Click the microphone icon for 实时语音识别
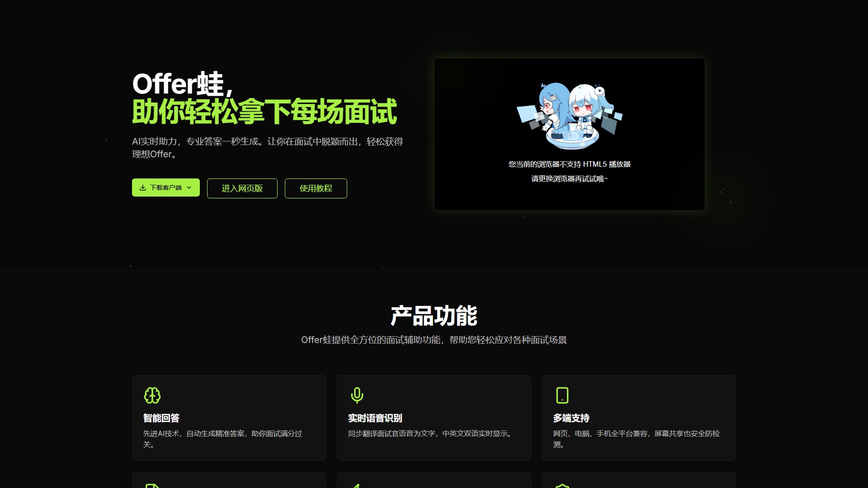 pos(357,395)
